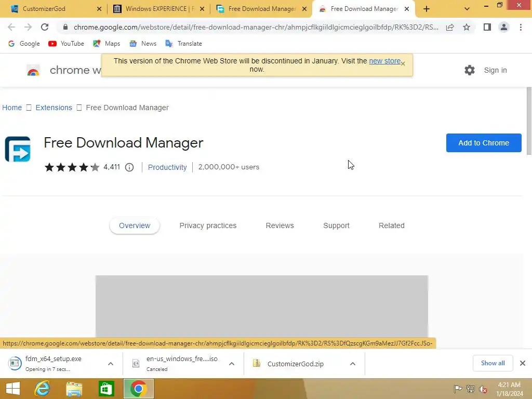Bookmark this page with the star
The image size is (532, 399).
[x=467, y=27]
